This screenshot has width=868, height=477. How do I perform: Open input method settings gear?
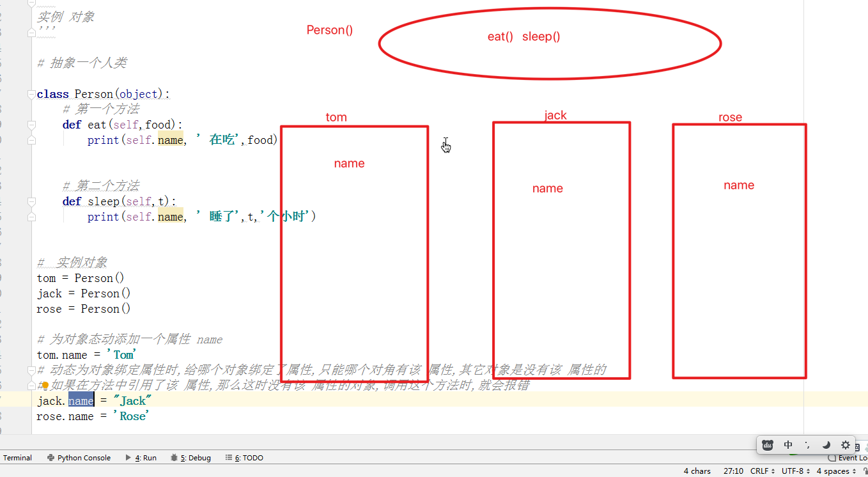[x=846, y=445]
